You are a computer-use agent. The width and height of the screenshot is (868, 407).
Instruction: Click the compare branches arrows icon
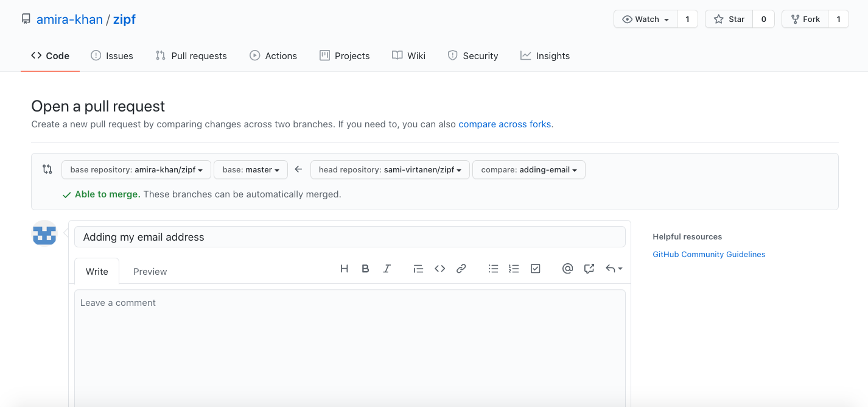click(47, 169)
